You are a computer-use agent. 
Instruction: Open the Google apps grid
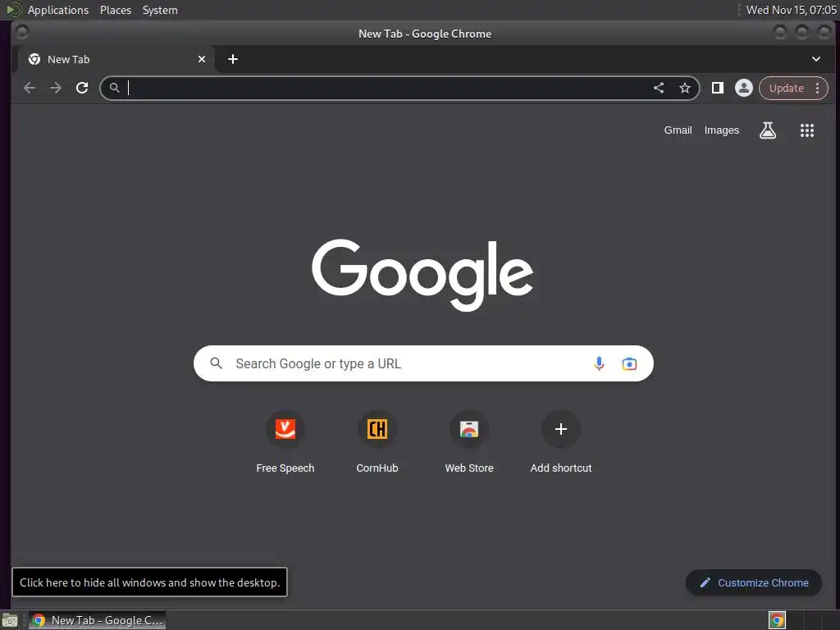pyautogui.click(x=807, y=130)
